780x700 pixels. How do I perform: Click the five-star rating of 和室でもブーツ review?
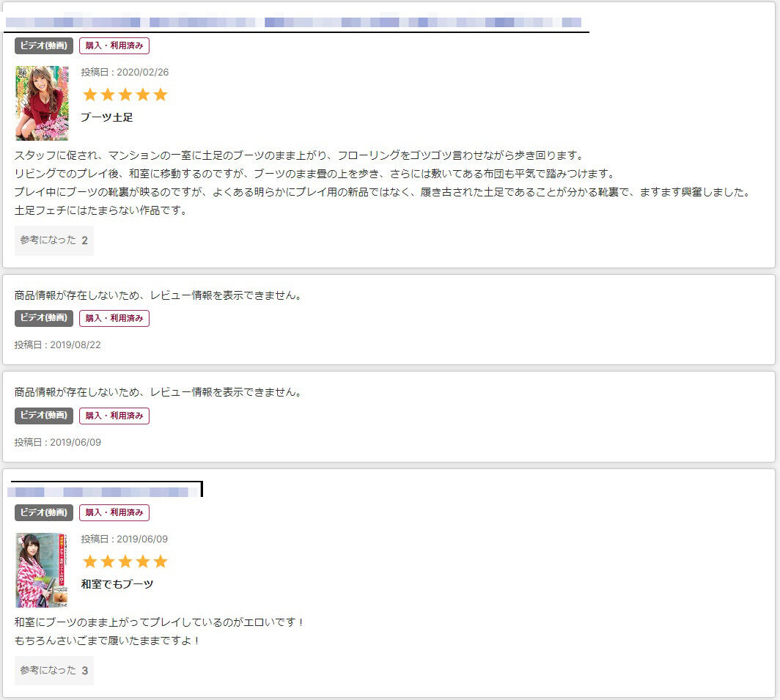(x=125, y=561)
